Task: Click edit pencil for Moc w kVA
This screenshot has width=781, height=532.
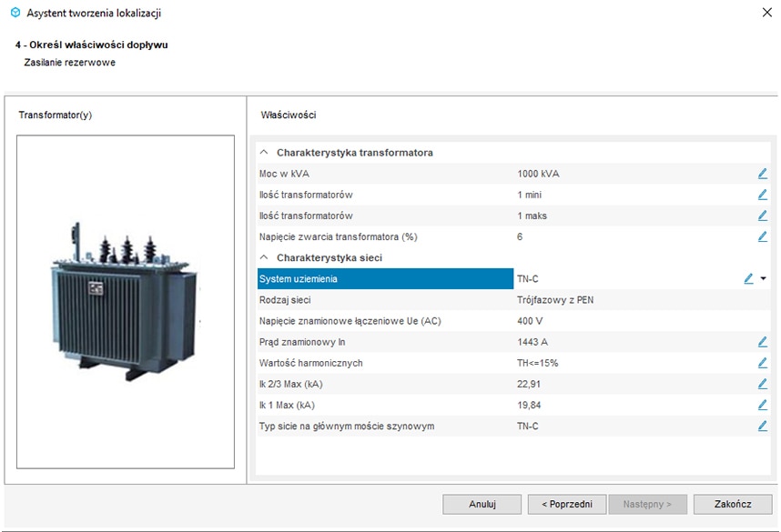Action: click(x=762, y=174)
